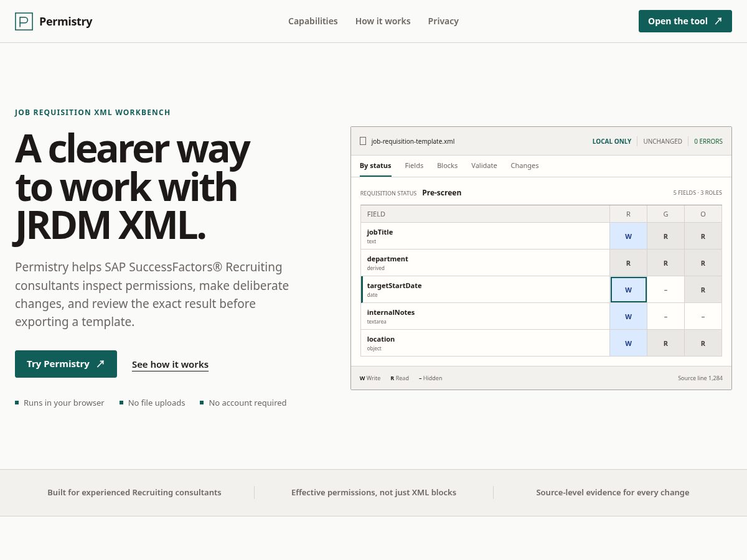Click the R role column header
Viewport: 747px width, 560px height.
tap(628, 214)
